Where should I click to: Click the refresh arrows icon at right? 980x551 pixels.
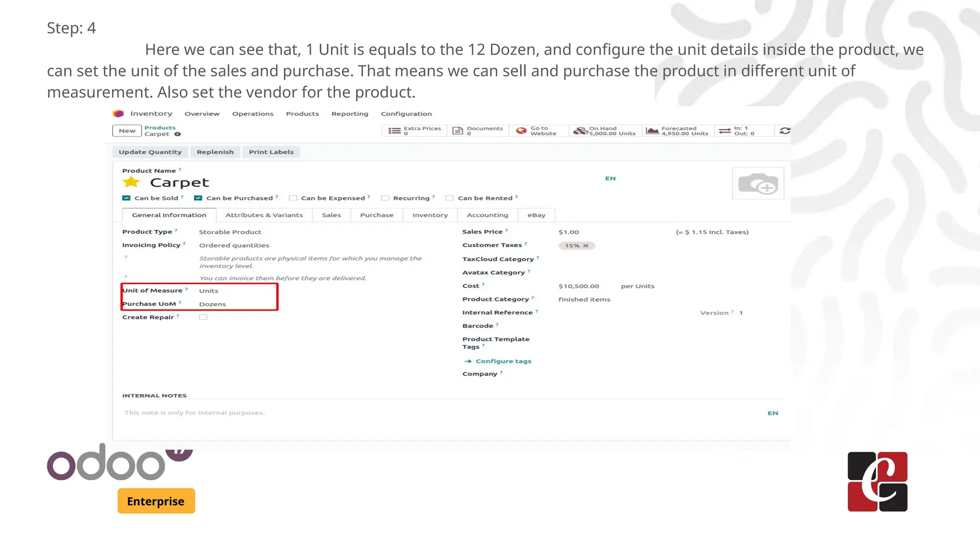click(x=785, y=131)
